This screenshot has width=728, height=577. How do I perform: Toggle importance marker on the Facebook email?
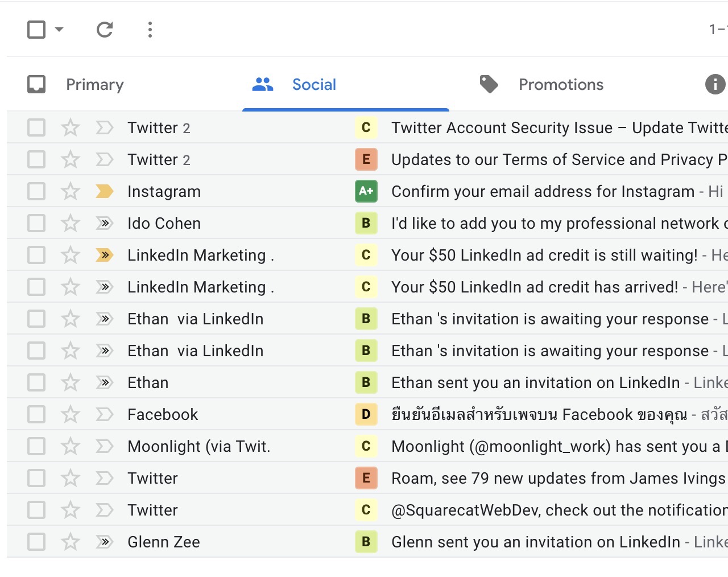(x=105, y=414)
